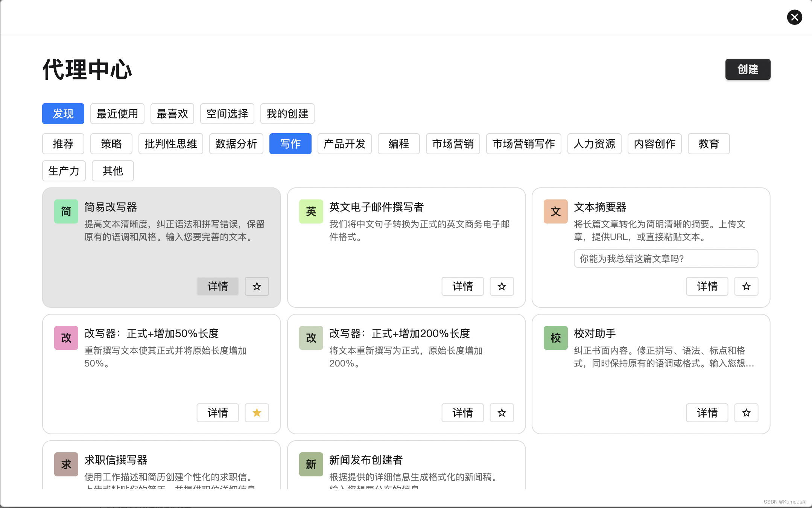
Task: Favorite the 简易改写器 agent with star
Action: click(x=257, y=286)
